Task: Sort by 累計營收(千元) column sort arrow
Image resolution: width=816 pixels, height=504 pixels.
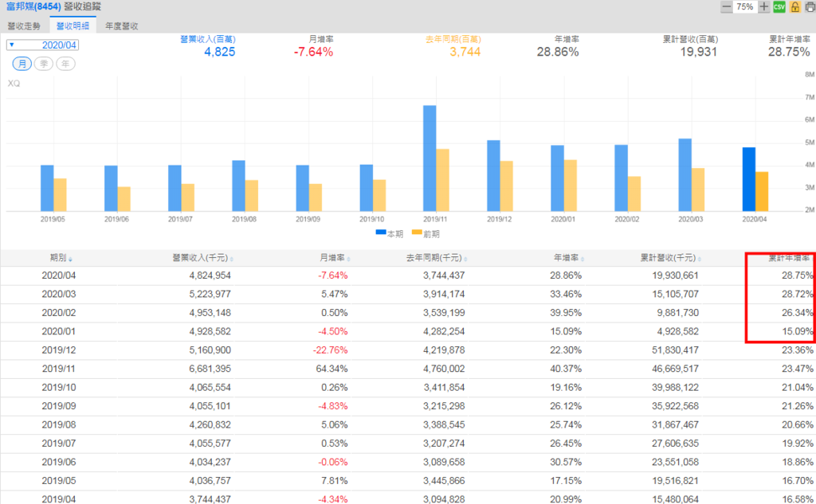Action: (x=700, y=259)
